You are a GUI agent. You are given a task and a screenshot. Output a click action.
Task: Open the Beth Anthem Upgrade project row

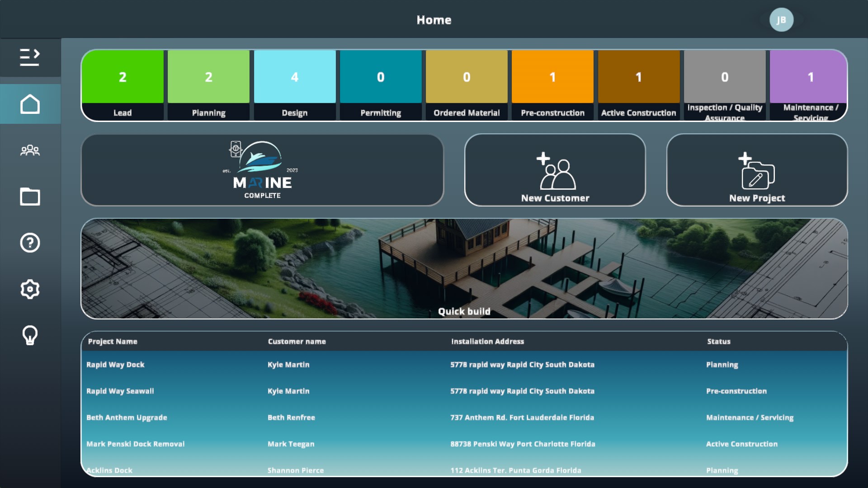click(x=127, y=418)
